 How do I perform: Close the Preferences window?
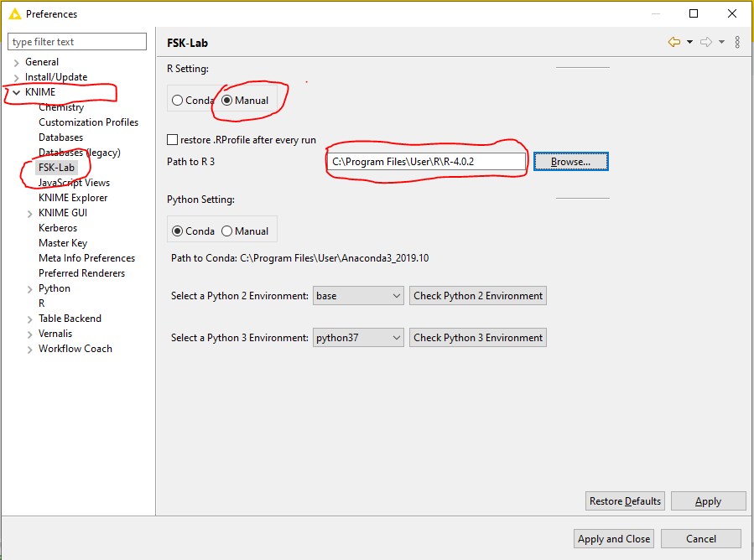pyautogui.click(x=732, y=13)
